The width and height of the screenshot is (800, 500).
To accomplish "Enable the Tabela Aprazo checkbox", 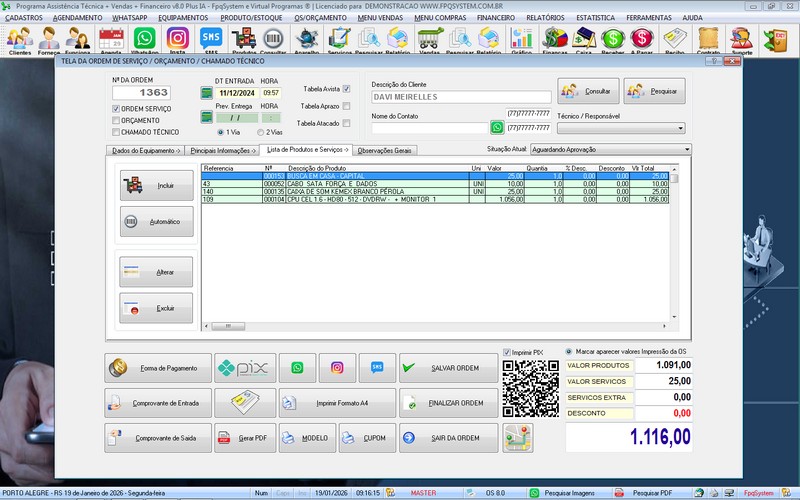I will (x=346, y=106).
